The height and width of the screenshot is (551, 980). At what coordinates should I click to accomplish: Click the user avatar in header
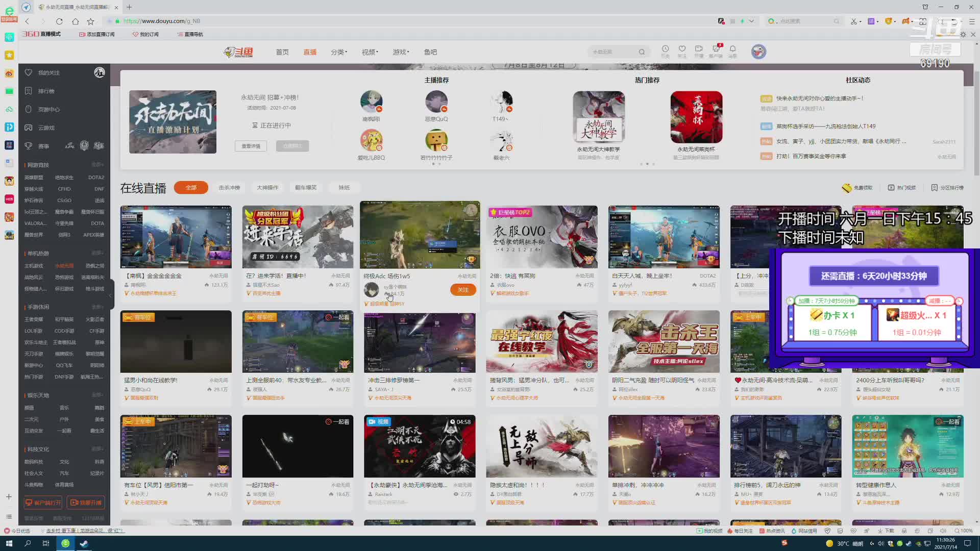click(x=758, y=52)
